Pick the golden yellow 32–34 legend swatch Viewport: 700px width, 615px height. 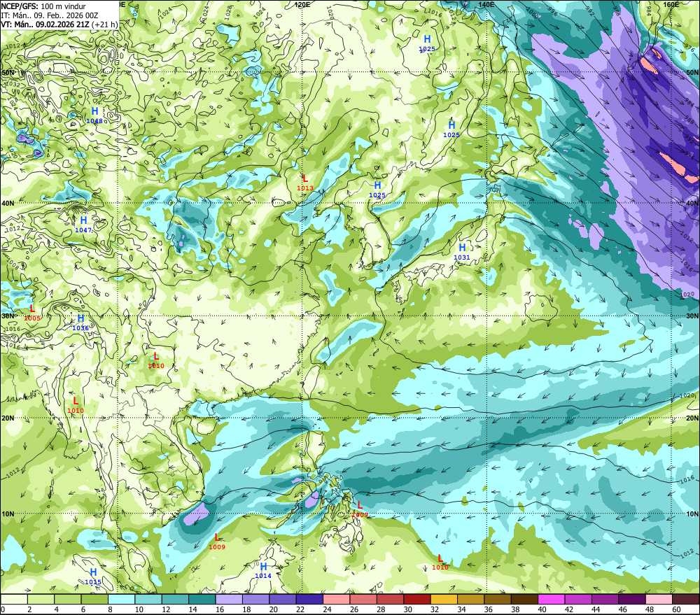(x=444, y=599)
